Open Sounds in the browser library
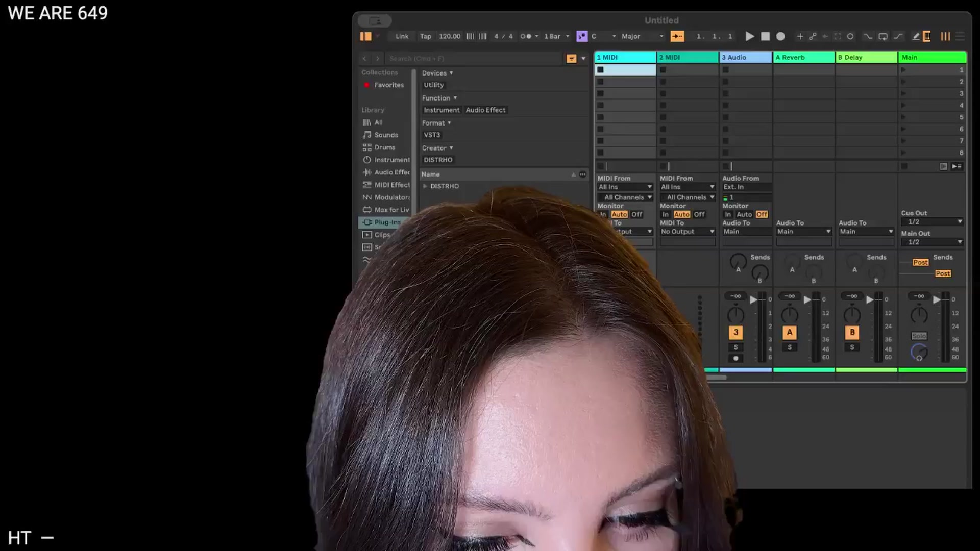Viewport: 980px width, 551px height. tap(386, 135)
